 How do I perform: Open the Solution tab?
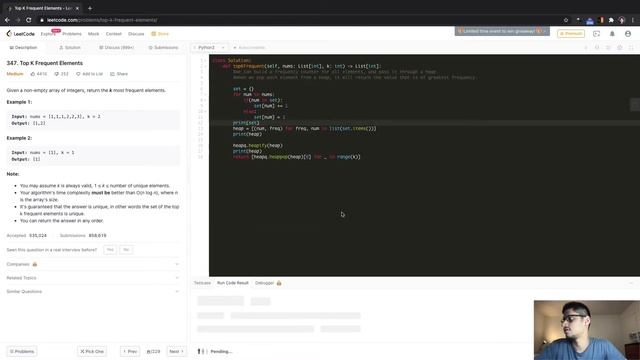pos(70,48)
